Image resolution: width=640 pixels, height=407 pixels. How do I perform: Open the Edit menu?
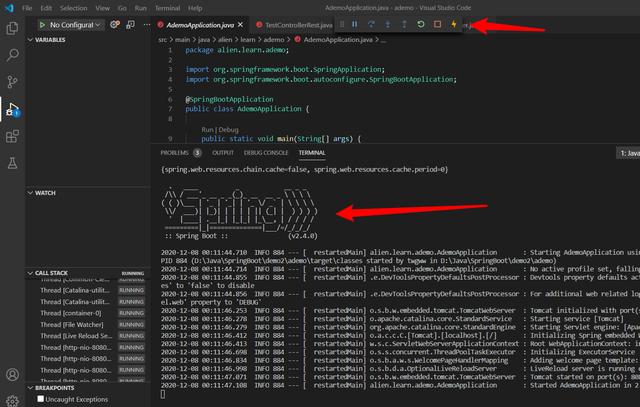click(x=46, y=8)
